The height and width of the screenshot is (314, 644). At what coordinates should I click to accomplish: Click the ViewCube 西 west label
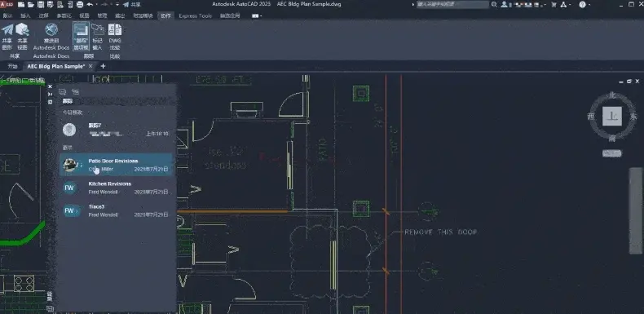point(591,117)
